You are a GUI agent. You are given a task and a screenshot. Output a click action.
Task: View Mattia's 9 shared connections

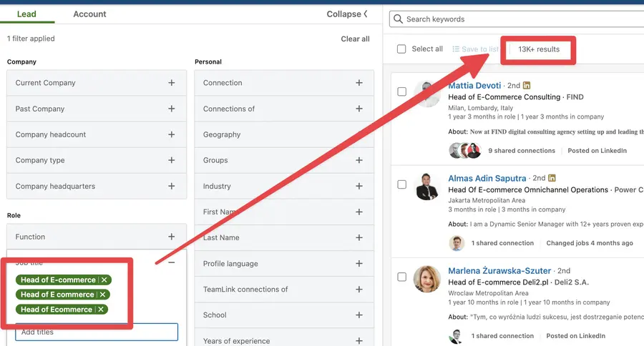tap(522, 151)
